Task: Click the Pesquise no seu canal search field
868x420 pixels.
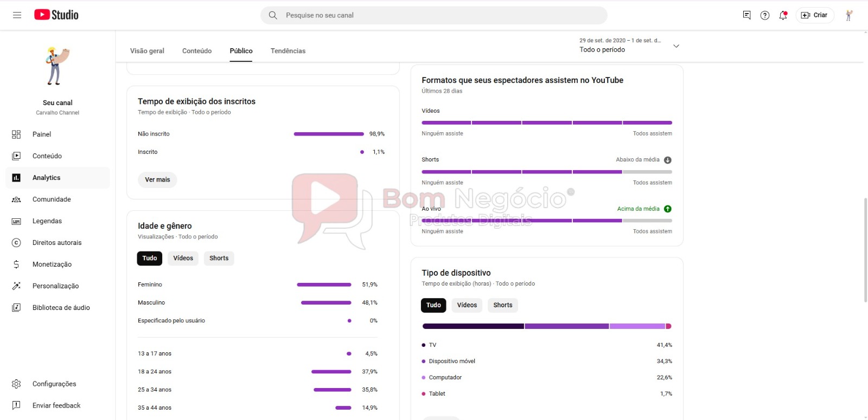Action: click(434, 15)
